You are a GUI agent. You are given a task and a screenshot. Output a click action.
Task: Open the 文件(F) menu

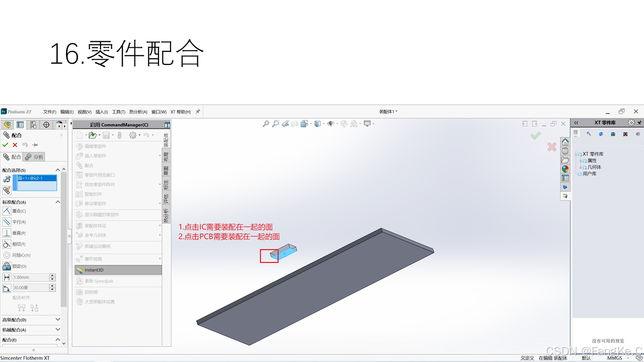point(50,112)
